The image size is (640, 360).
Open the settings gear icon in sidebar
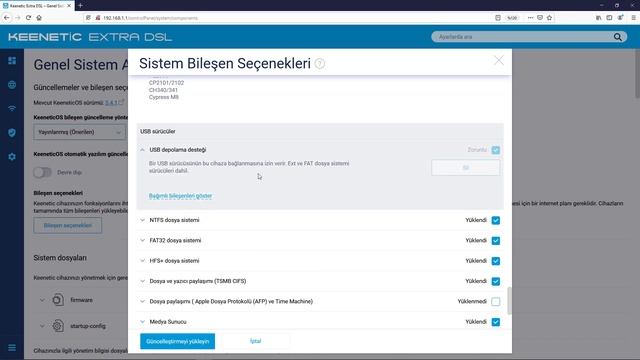coord(12,157)
